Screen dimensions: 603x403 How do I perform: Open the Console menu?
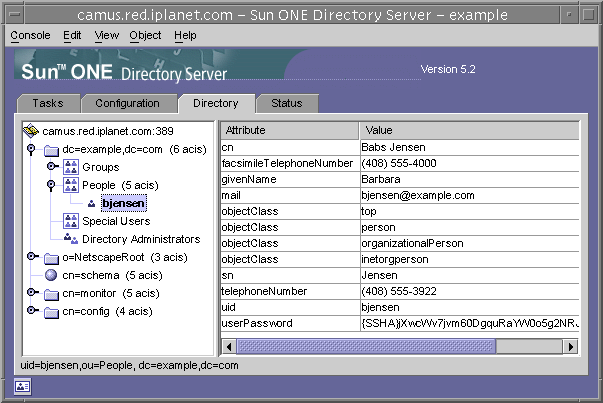30,35
